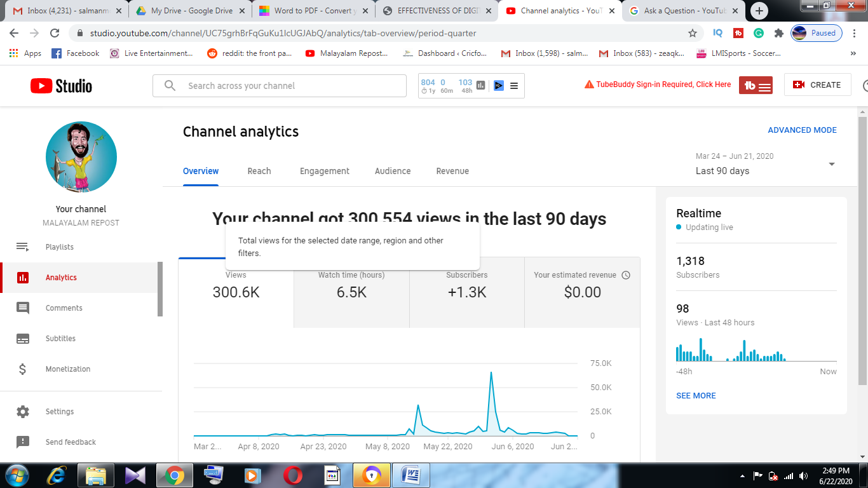This screenshot has height=488, width=868.
Task: Open ADVANCED MODE link
Action: point(802,130)
